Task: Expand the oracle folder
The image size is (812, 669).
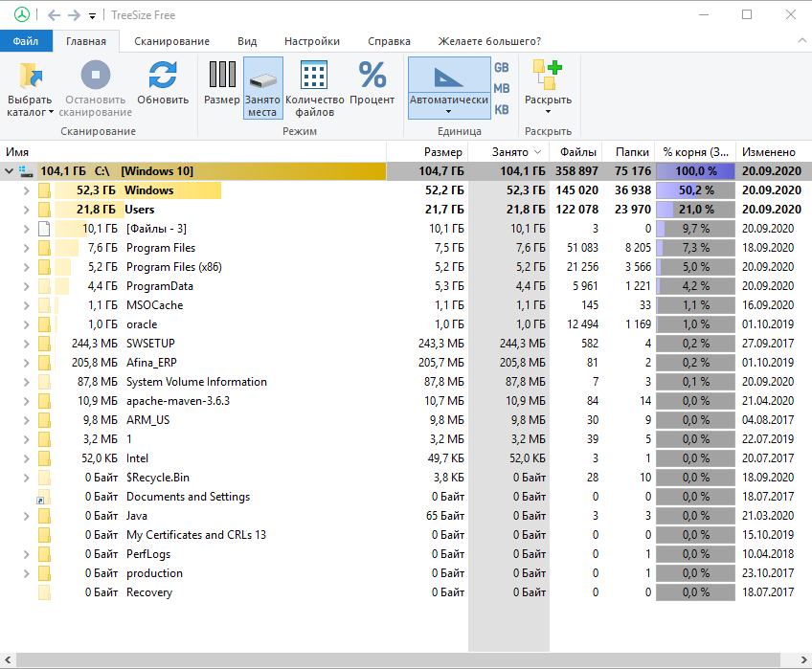Action: pos(26,324)
